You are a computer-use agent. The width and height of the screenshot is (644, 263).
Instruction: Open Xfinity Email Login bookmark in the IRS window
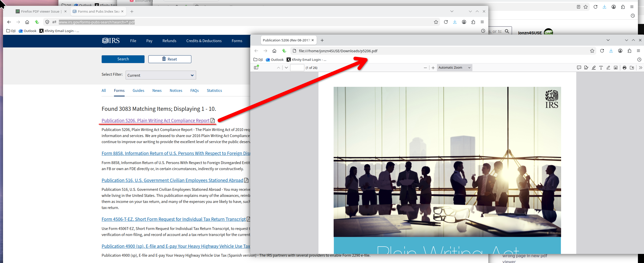59,31
